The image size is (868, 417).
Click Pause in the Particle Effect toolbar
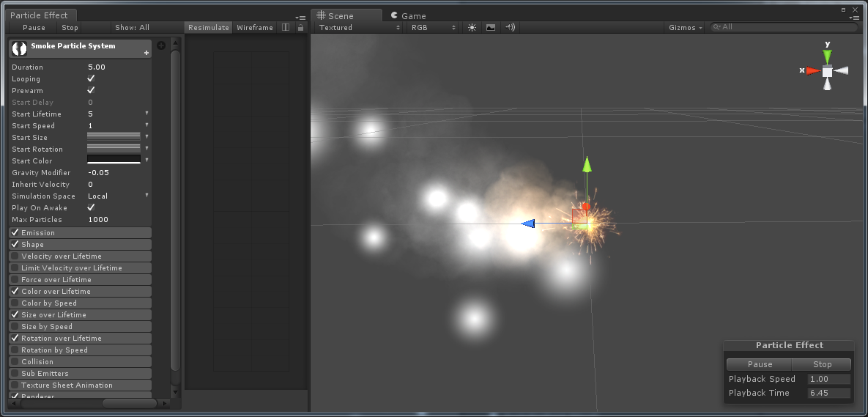[34, 27]
